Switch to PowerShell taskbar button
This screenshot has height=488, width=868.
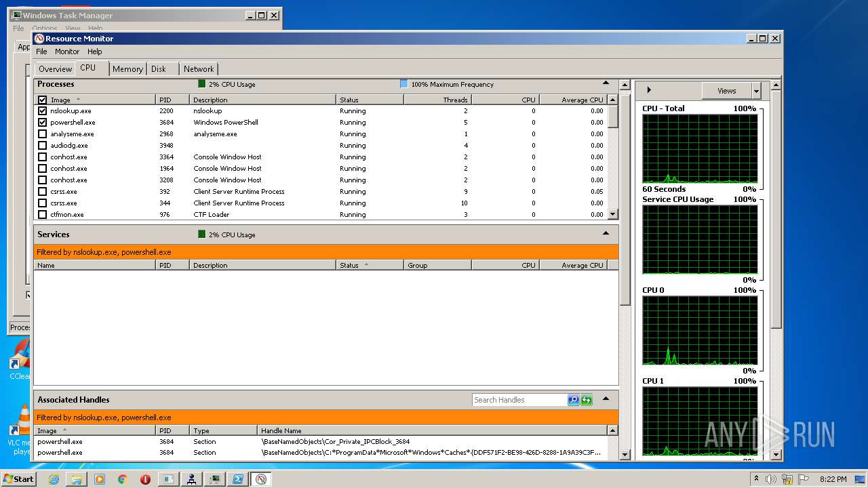point(238,479)
